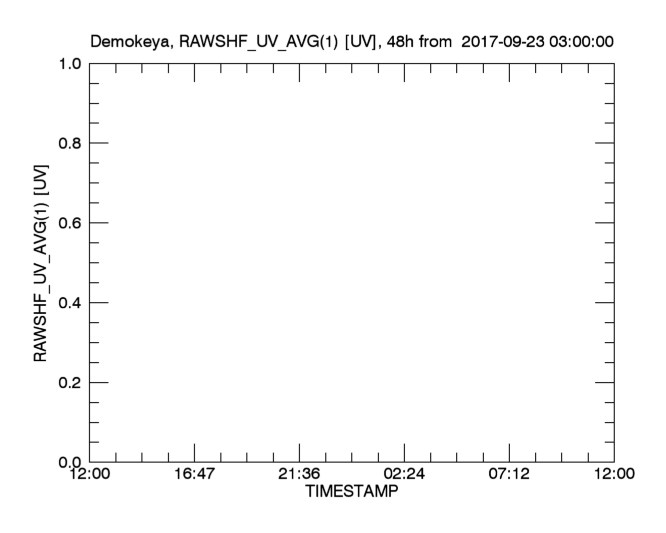Click the center of the empty plot area
Screen dimensions: 666x533
[352, 262]
